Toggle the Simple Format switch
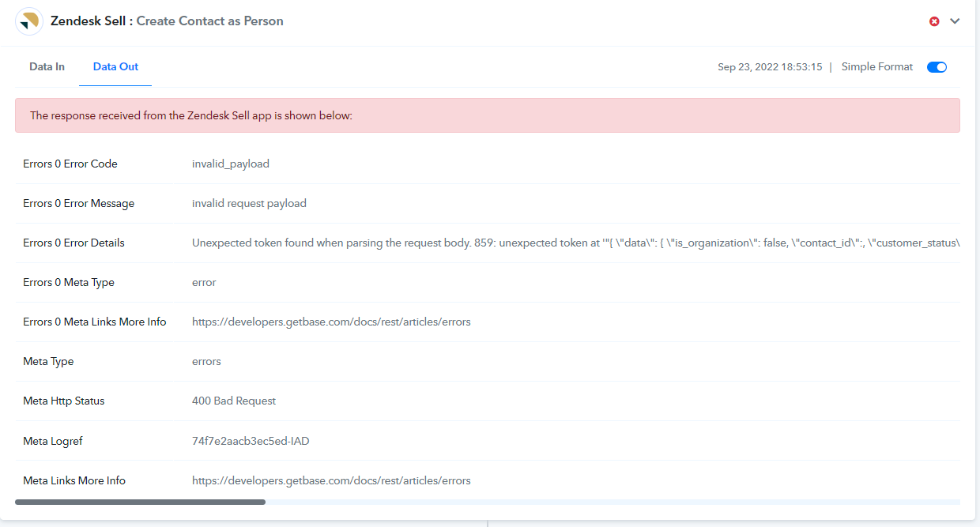The height and width of the screenshot is (527, 980). point(937,67)
